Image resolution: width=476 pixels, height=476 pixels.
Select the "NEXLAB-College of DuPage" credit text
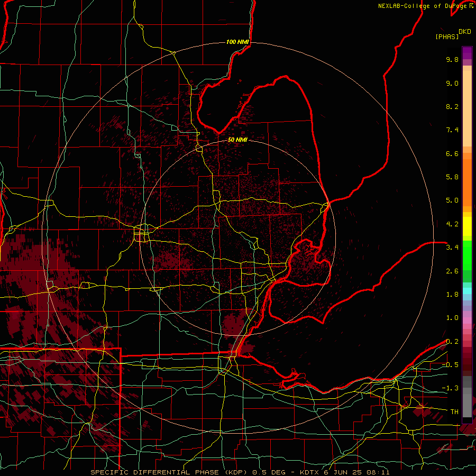[423, 6]
